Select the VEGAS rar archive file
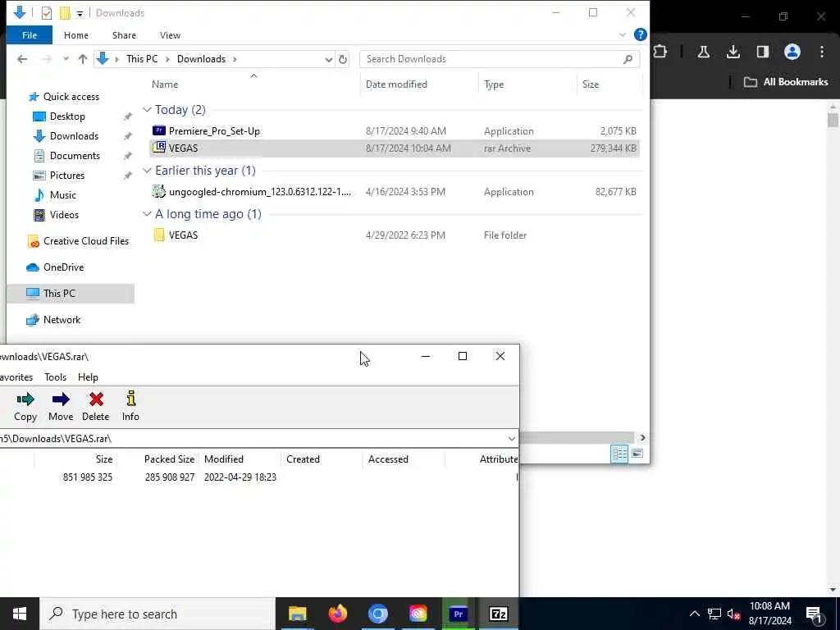 (x=394, y=148)
